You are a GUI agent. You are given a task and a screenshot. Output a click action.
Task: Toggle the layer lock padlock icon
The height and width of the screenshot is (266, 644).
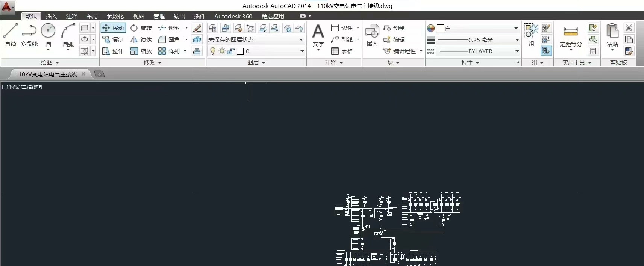pyautogui.click(x=231, y=51)
